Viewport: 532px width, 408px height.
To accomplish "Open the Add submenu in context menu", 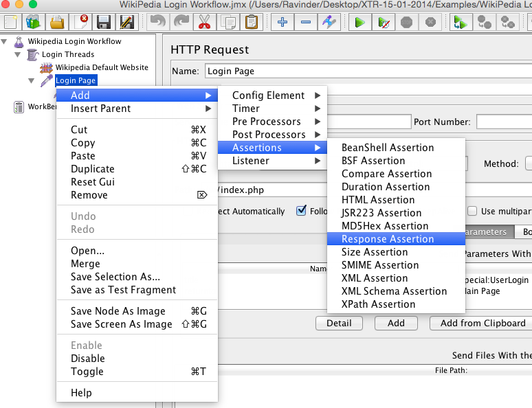I will 137,95.
